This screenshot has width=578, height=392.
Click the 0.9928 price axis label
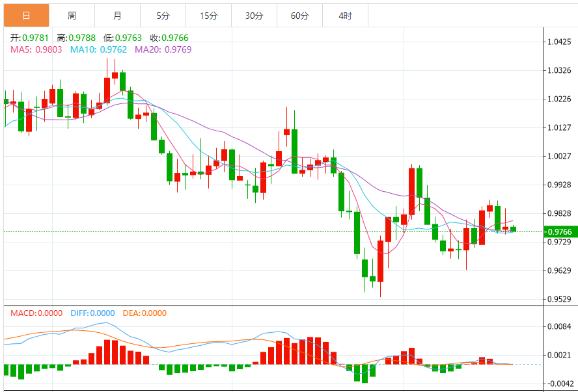(x=559, y=185)
